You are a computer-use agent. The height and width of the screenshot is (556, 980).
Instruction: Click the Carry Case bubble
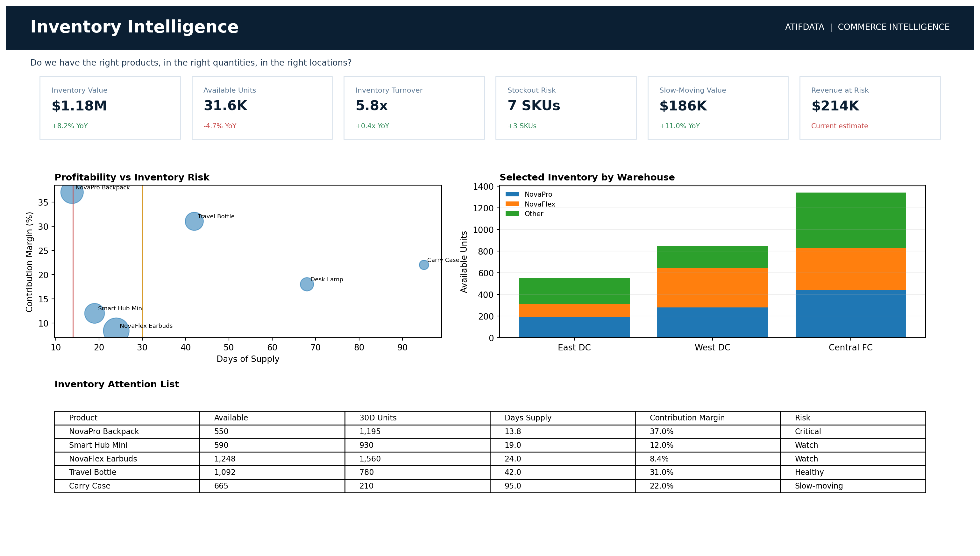coord(424,265)
